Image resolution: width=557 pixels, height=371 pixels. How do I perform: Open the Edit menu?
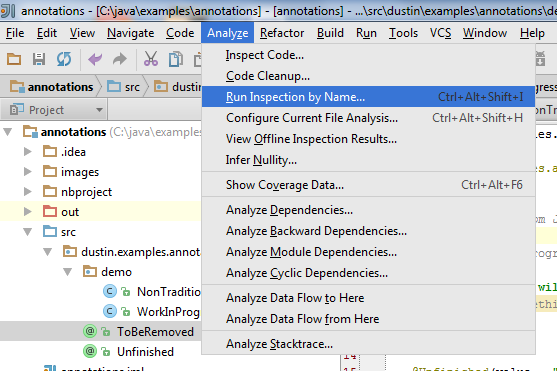pos(47,33)
